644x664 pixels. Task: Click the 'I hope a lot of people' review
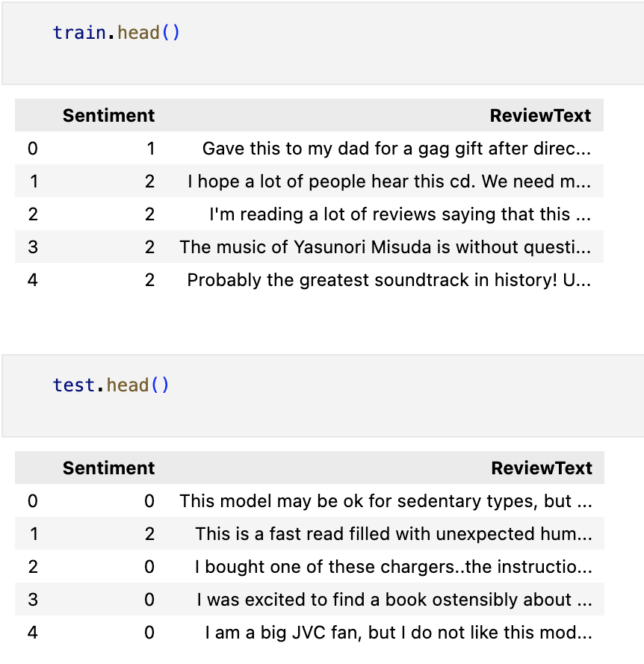coord(389,181)
